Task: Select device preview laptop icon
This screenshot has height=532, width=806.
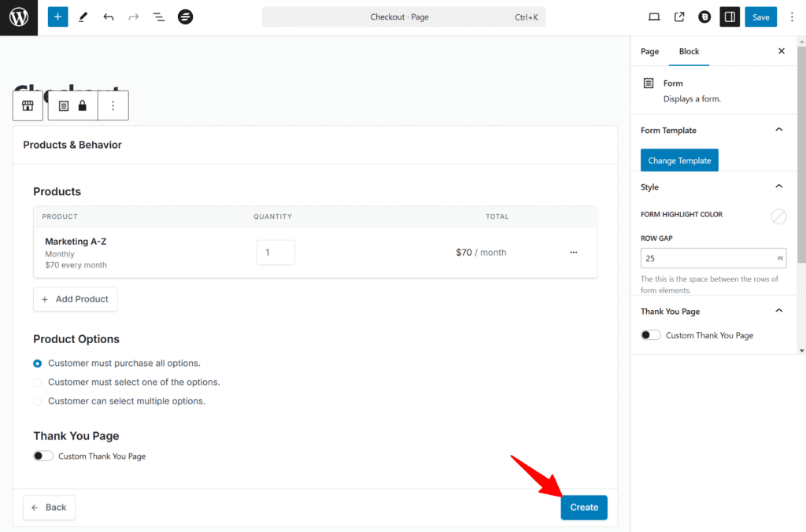Action: coord(654,17)
